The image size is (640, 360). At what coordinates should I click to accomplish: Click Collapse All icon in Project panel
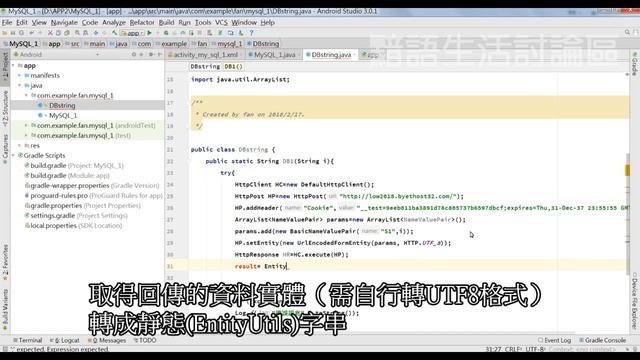pos(142,54)
